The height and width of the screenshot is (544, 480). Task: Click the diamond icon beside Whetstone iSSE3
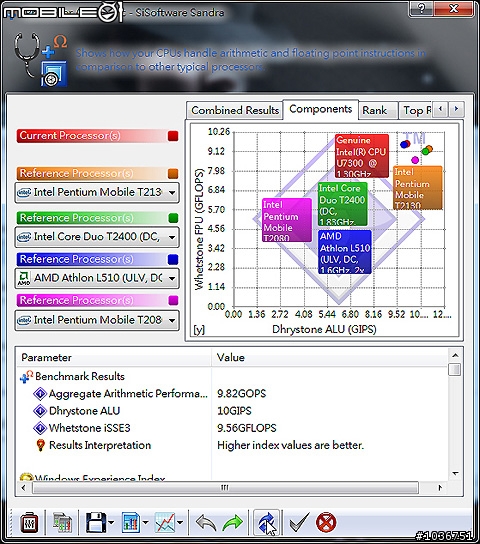[40, 428]
